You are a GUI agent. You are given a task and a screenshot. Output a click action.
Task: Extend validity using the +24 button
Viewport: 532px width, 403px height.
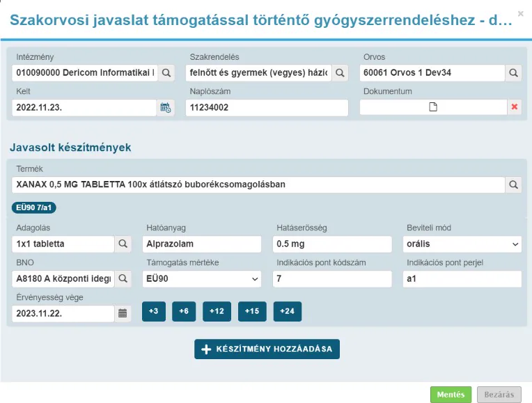tap(288, 311)
